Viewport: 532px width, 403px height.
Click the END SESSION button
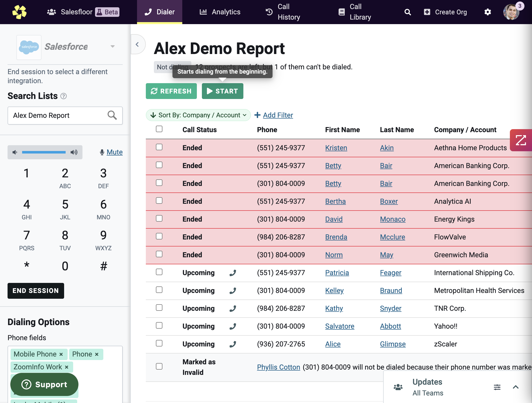(x=36, y=291)
